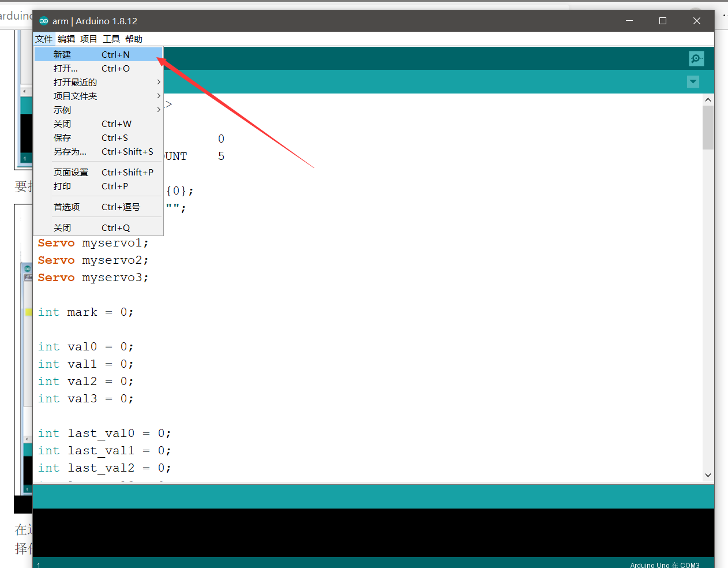Click the line 'Servo myservo1;'
This screenshot has height=568, width=728.
(93, 243)
